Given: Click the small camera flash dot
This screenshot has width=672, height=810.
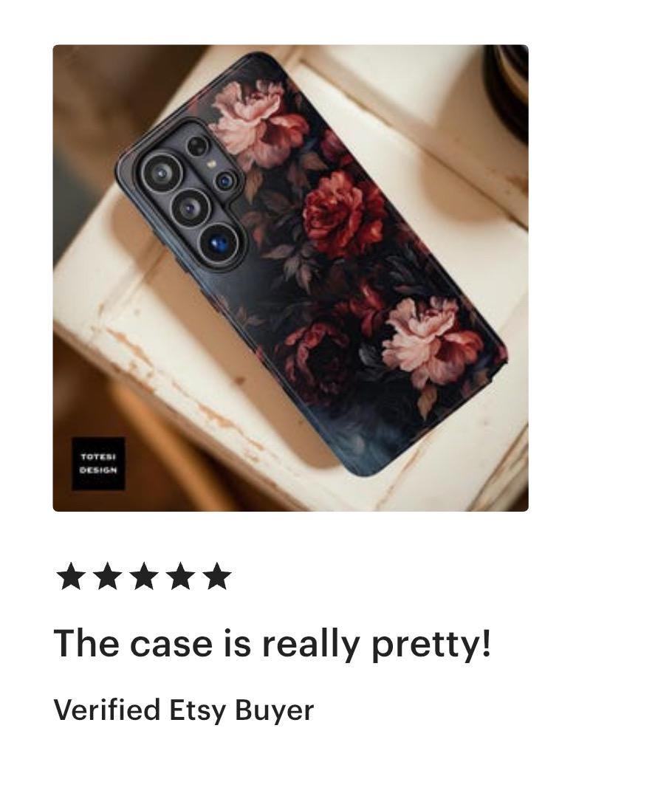Looking at the screenshot, I should 210,164.
